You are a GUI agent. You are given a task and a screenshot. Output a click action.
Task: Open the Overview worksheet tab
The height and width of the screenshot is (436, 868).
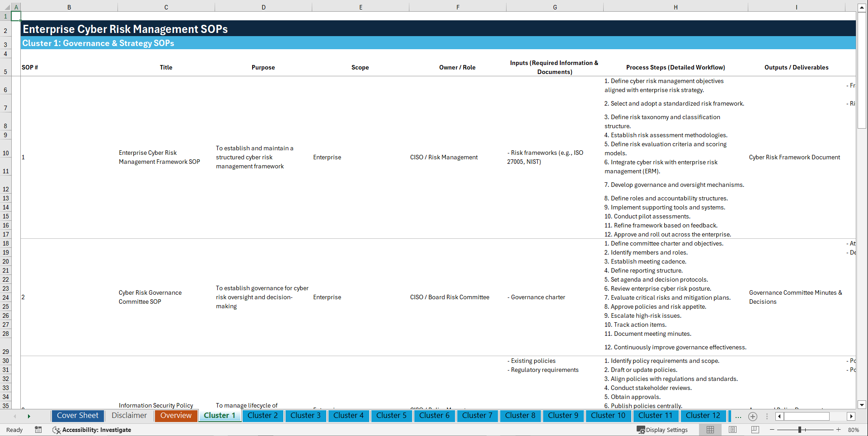pos(176,416)
